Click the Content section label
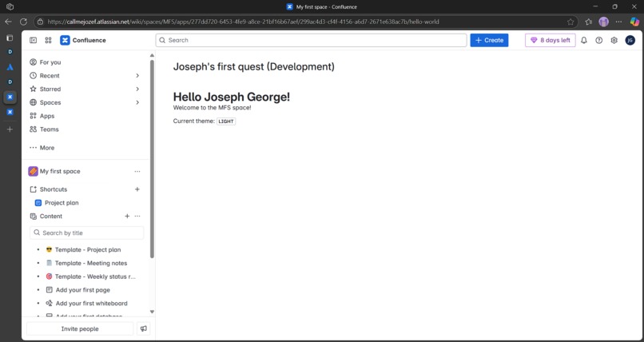The height and width of the screenshot is (342, 644). click(x=51, y=217)
